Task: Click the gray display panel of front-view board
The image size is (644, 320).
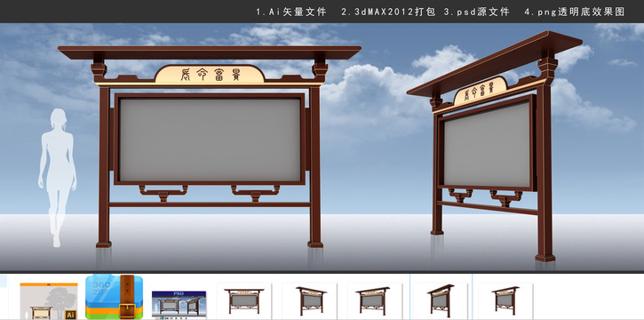Action: coord(210,140)
